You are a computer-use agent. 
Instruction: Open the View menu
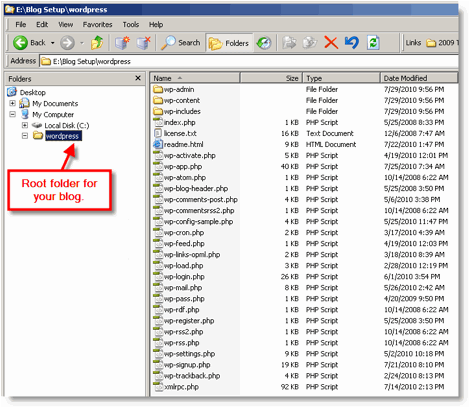point(65,24)
